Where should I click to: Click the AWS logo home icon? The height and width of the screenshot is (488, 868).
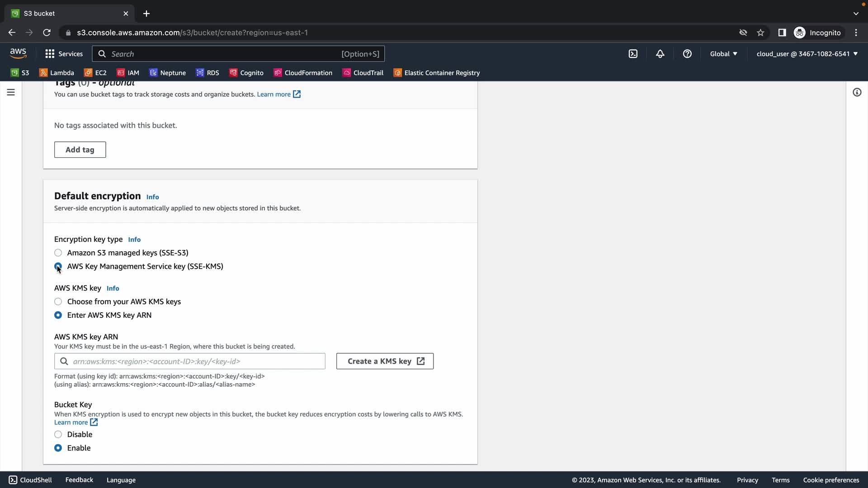[x=18, y=53]
